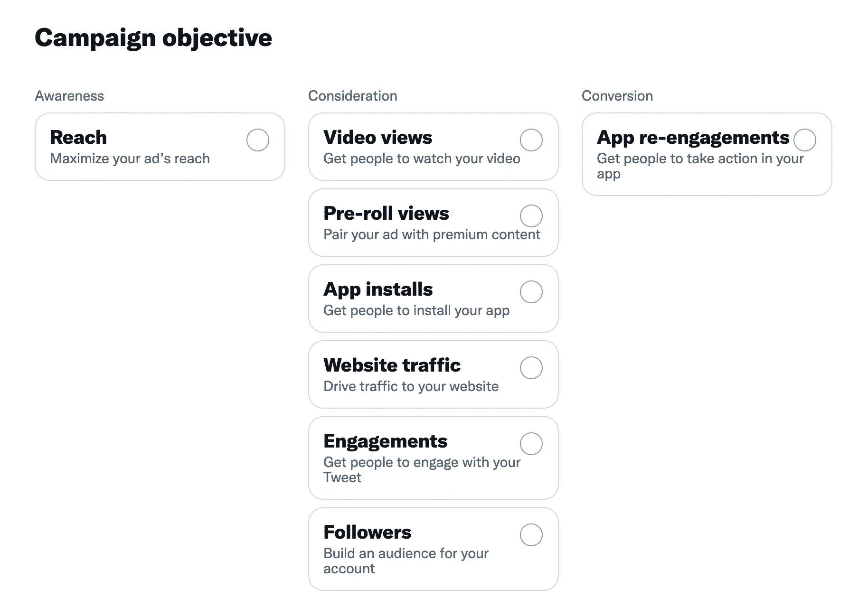Choose the Video views objective card

pyautogui.click(x=434, y=146)
